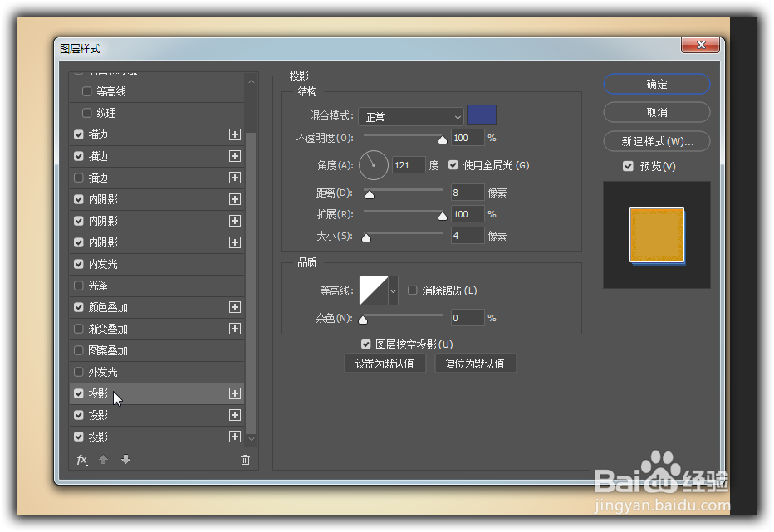Toggle the 预览 checkbox
The image size is (774, 532).
coord(628,166)
